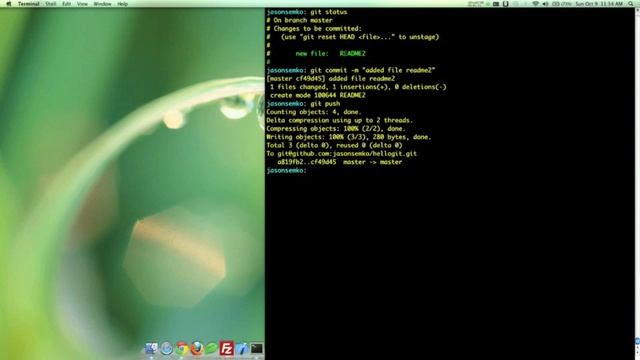Open the round blue Dock icon beside Finder

[x=167, y=348]
